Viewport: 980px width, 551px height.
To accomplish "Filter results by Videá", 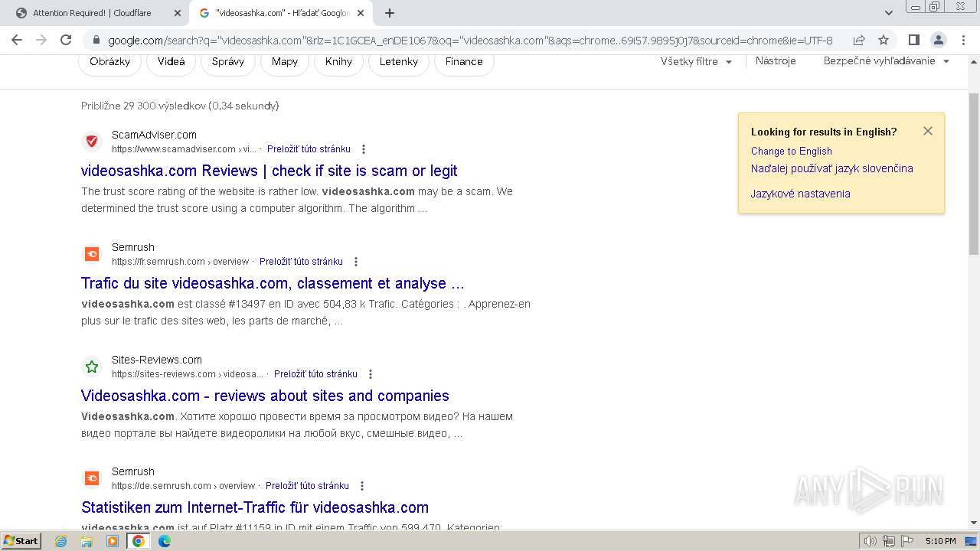I will click(x=171, y=61).
